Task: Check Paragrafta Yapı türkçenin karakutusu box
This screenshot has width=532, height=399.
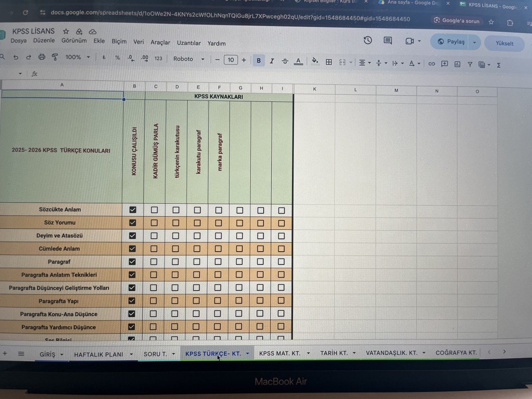Action: point(175,301)
